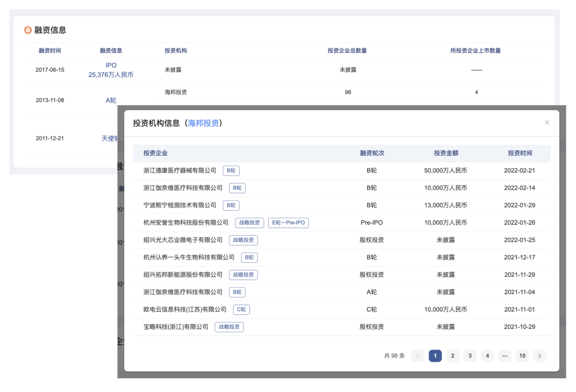Close the investment institution info dialog
This screenshot has width=576, height=392.
pos(547,122)
